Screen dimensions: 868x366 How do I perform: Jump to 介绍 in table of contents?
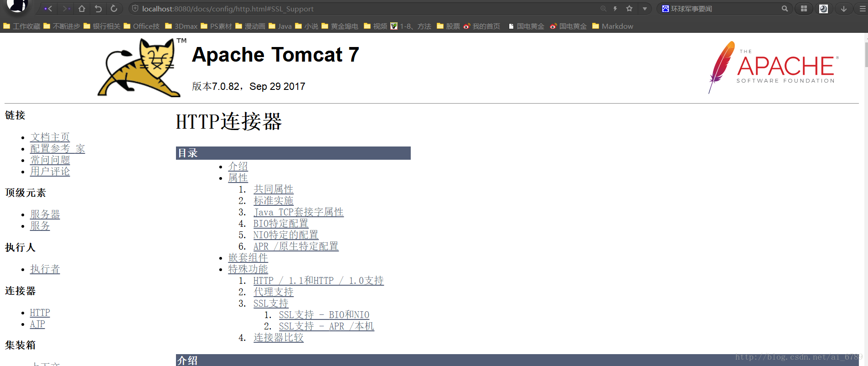pyautogui.click(x=238, y=167)
